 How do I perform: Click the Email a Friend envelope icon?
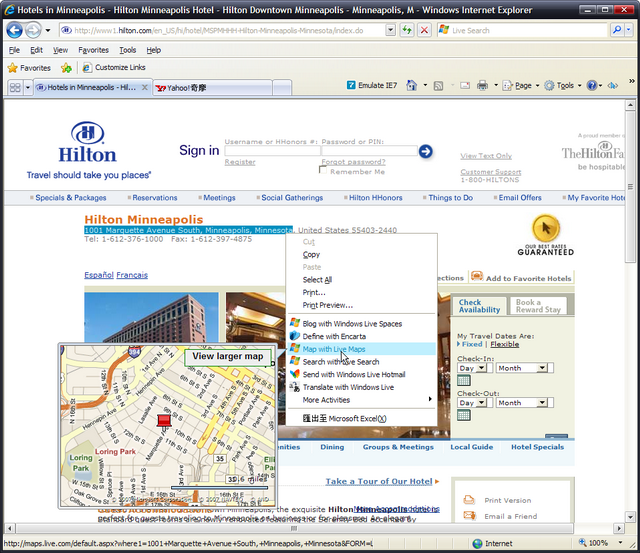point(469,516)
